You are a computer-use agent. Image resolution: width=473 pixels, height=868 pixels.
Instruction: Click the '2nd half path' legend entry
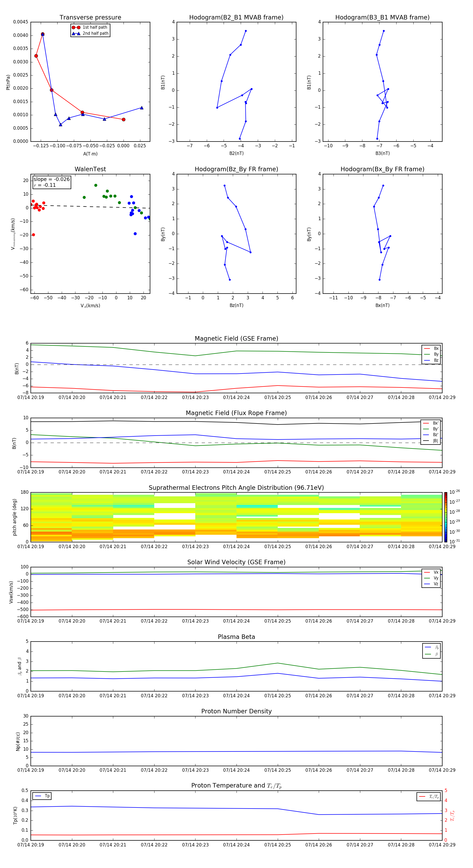click(90, 33)
